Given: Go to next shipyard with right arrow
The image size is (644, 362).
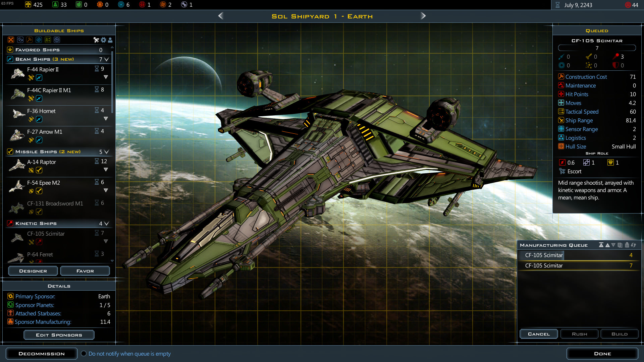Looking at the screenshot, I should 423,16.
